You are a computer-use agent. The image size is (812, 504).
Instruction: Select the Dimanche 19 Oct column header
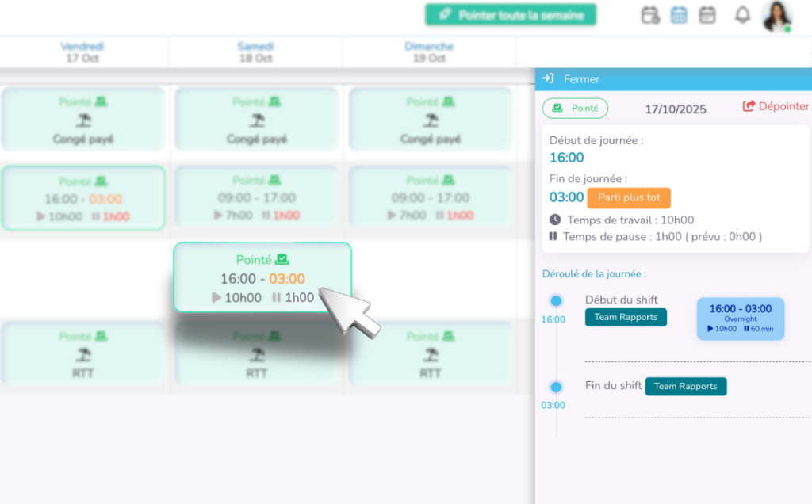tap(429, 52)
